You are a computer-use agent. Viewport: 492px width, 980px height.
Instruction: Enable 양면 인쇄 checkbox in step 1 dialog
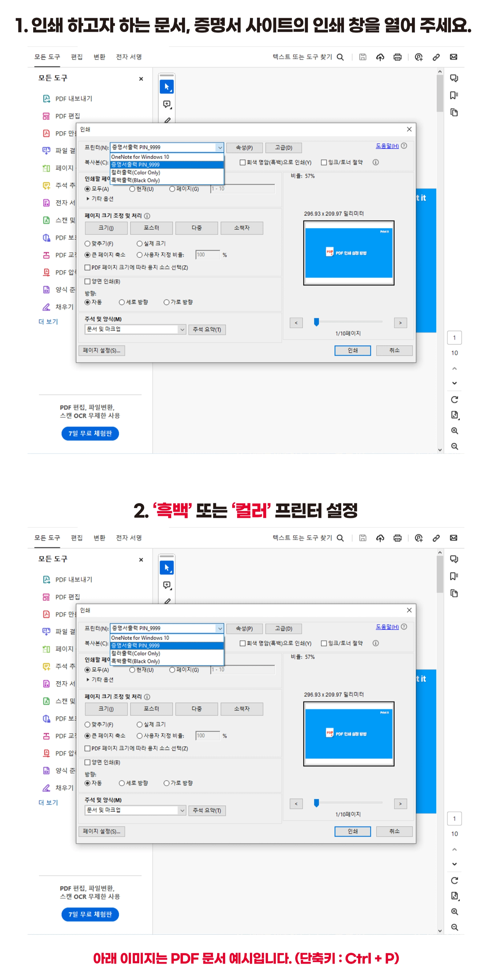[88, 282]
